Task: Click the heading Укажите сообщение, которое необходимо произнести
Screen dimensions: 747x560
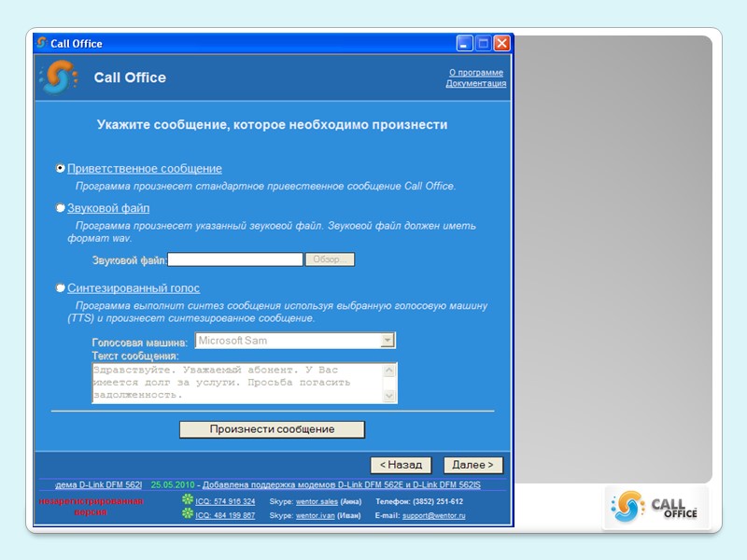Action: click(x=272, y=125)
